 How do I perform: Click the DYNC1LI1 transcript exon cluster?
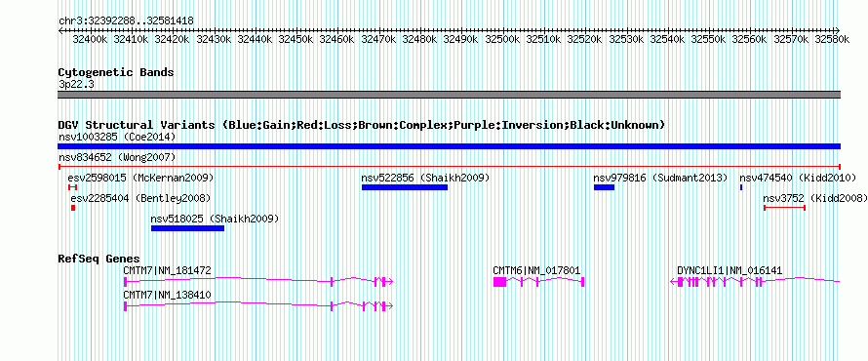click(720, 281)
